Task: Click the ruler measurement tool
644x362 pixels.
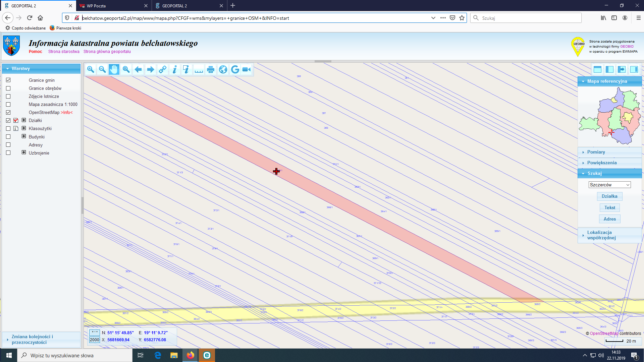Action: [199, 69]
